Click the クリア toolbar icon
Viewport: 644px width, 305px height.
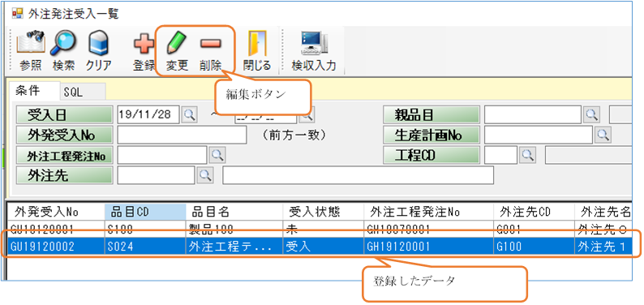click(98, 43)
